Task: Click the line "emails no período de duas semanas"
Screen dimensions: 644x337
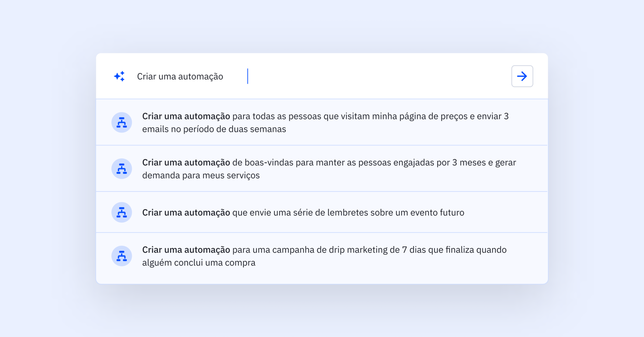Action: point(214,129)
